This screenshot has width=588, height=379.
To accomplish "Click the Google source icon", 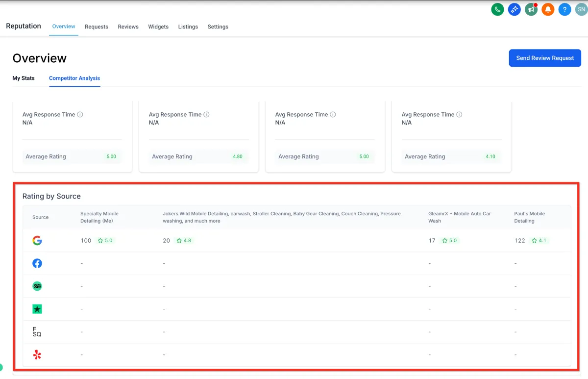I will [x=37, y=241].
